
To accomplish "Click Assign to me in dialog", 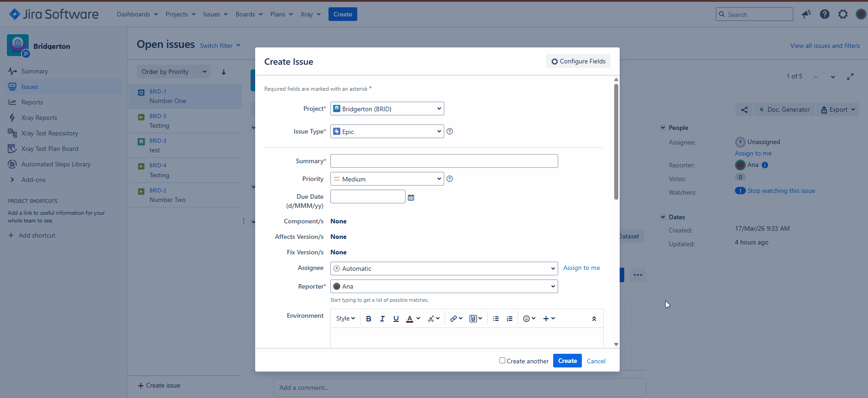I will coord(581,268).
